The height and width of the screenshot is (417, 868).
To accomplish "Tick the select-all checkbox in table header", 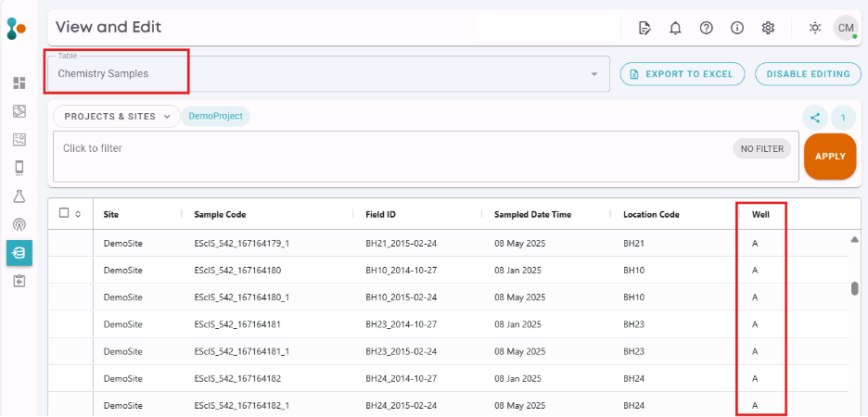I will pos(64,213).
